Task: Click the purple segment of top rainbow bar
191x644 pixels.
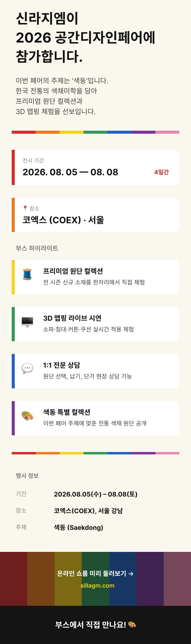Action: (x=143, y=132)
